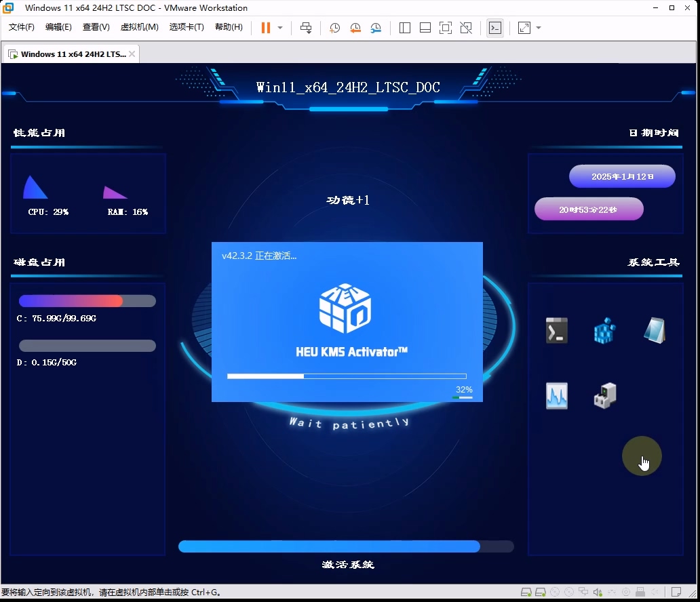This screenshot has width=700, height=602.
Task: Open the snapshot manager wrench icon
Action: [x=376, y=28]
